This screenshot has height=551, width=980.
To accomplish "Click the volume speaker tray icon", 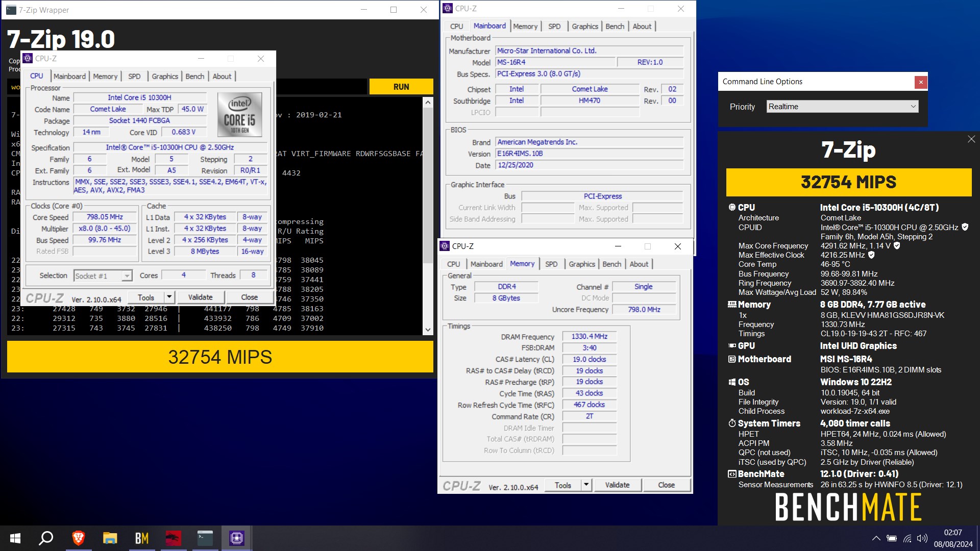I will [922, 538].
